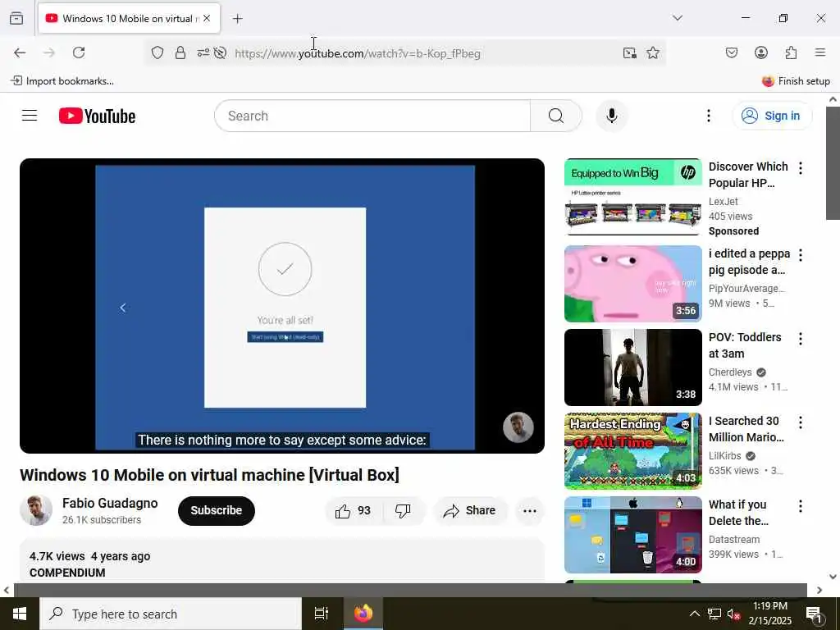Click the Firefox taskbar icon
Viewport: 840px width, 630px height.
363,614
